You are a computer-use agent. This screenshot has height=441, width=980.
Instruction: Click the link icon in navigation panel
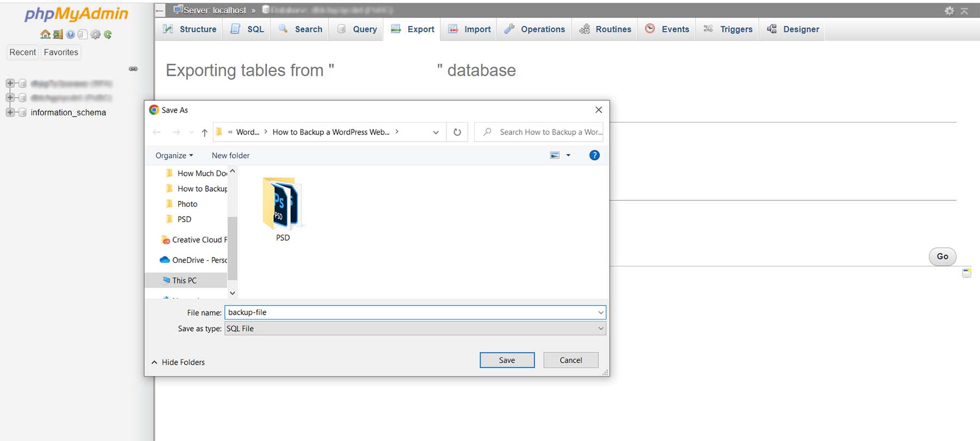(x=133, y=69)
